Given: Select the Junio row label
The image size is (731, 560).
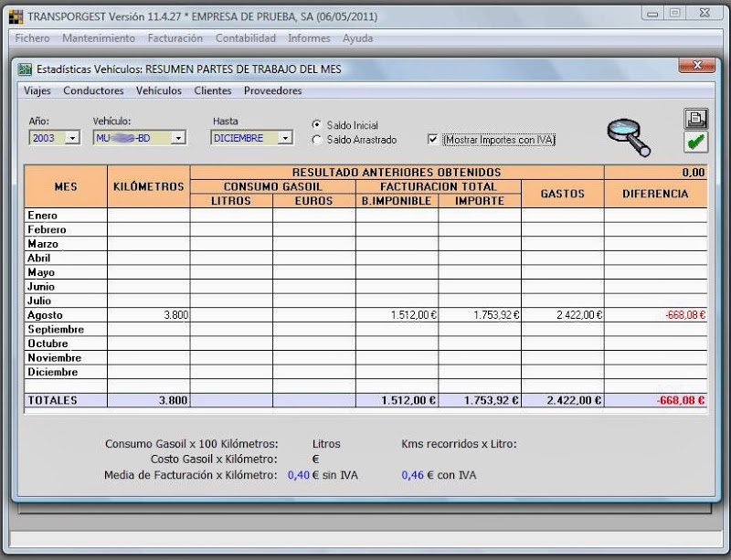Looking at the screenshot, I should coord(41,287).
